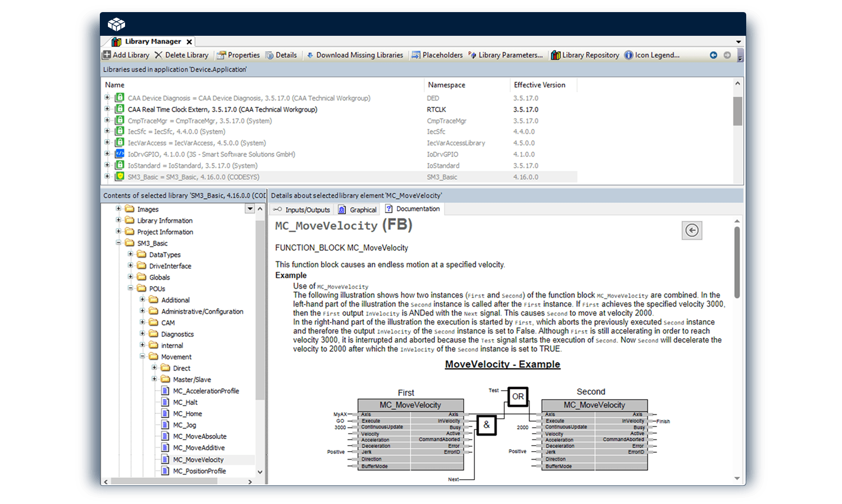Select MC_MoveAdditive in the tree
The height and width of the screenshot is (504, 842).
click(x=199, y=448)
